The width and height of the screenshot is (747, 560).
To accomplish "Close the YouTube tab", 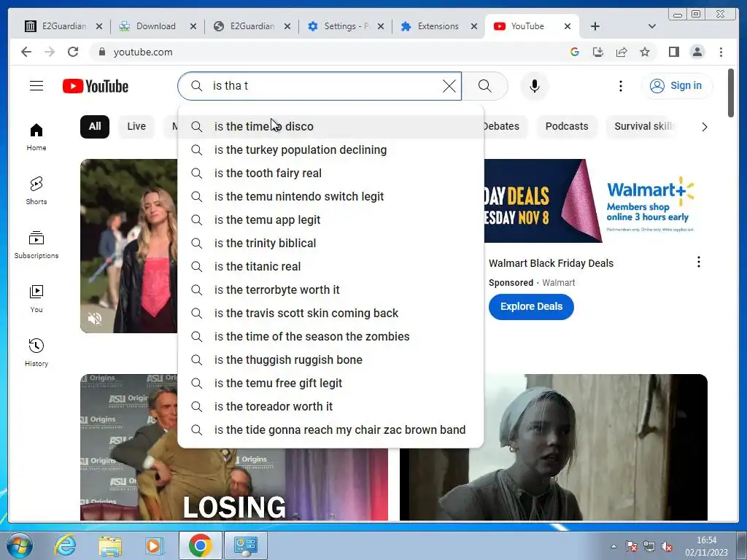I will 568,26.
